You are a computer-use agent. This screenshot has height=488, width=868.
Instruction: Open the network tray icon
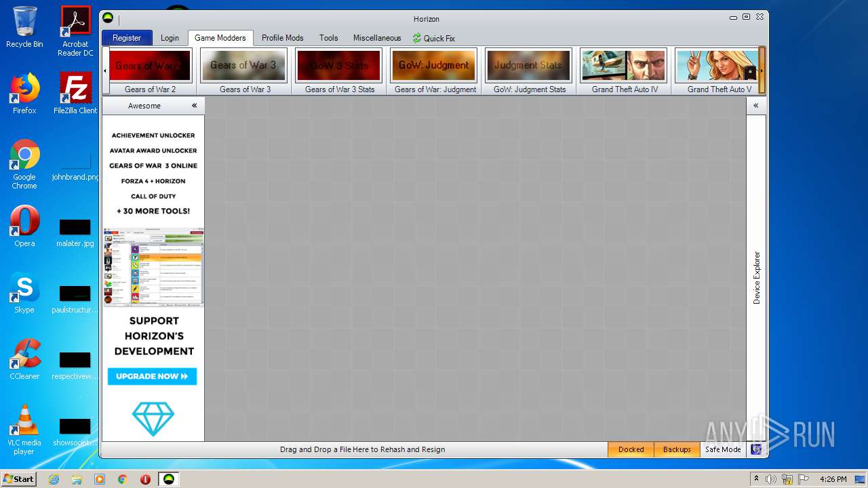pyautogui.click(x=787, y=479)
